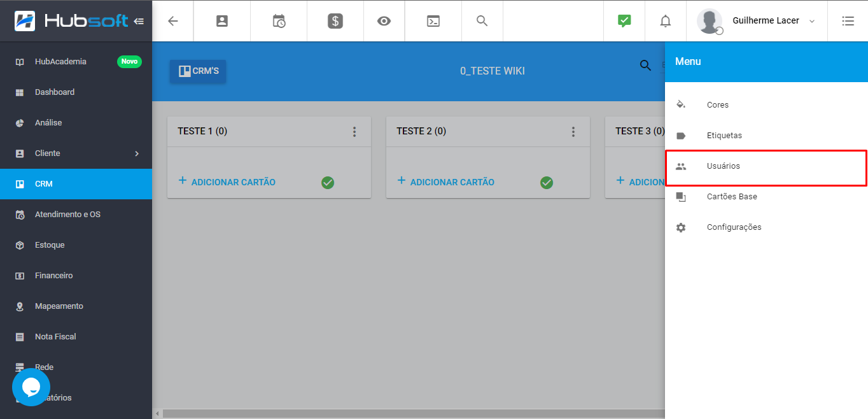Collapse sidebar with arrow-lines icon

coord(139,21)
